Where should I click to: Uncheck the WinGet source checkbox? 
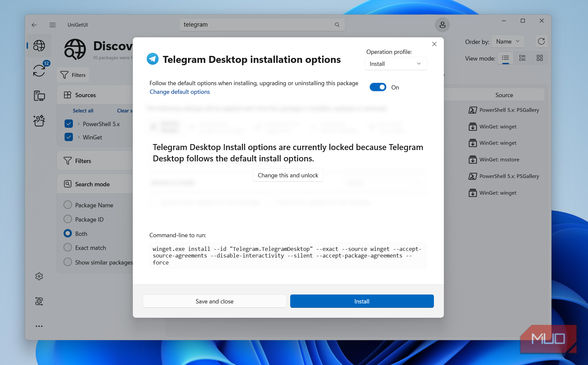point(69,137)
